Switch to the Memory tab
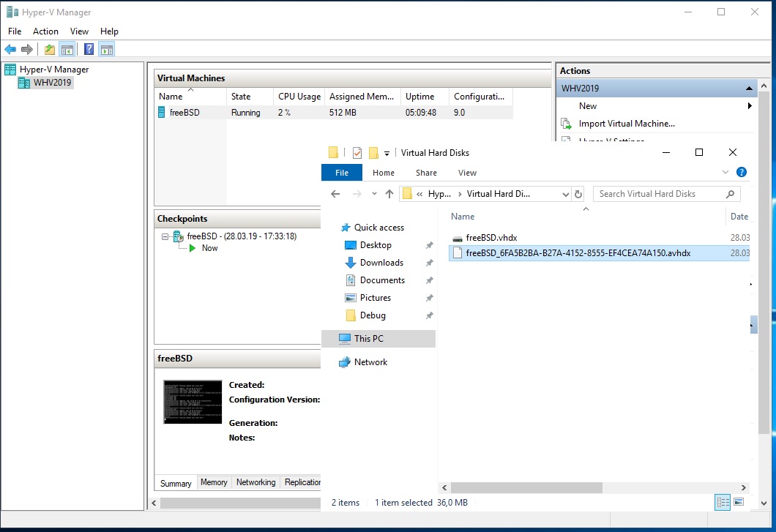The image size is (776, 532). 214,482
